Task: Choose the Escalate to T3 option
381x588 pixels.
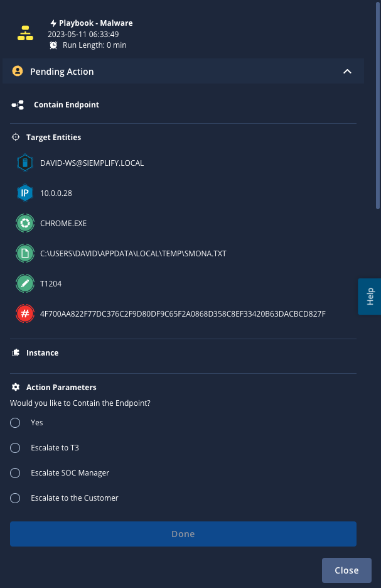Action: [x=15, y=447]
